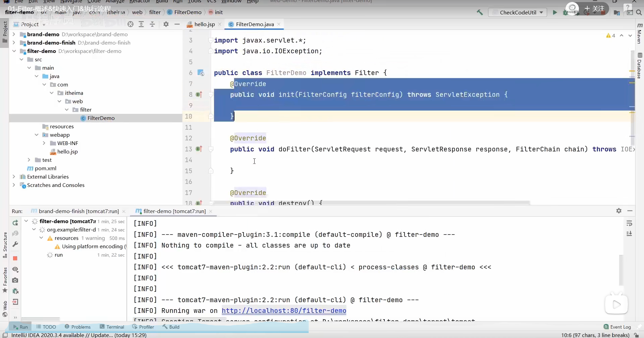
Task: Toggle the Structure tool window
Action: point(5,245)
